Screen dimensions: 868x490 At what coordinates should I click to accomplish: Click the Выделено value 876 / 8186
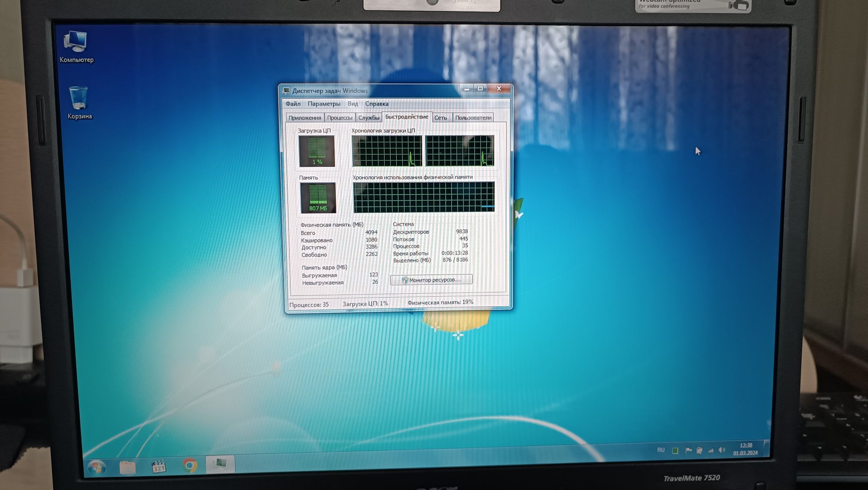click(x=455, y=260)
